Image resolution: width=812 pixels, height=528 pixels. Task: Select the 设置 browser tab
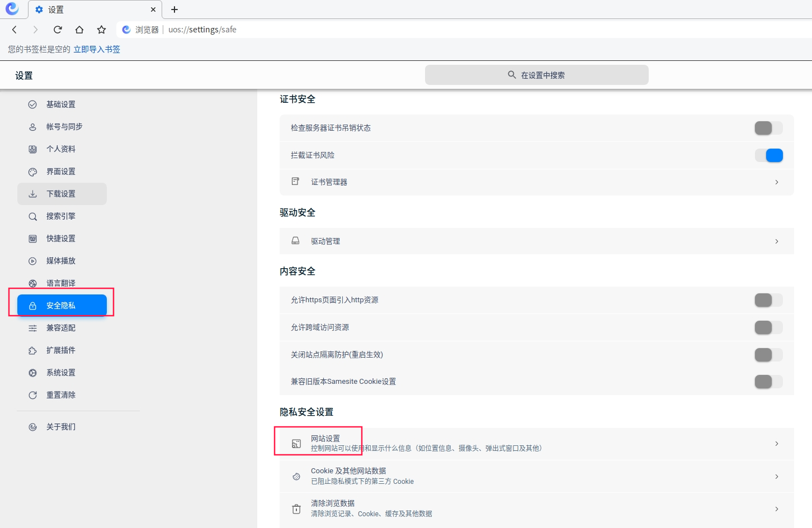(x=95, y=9)
